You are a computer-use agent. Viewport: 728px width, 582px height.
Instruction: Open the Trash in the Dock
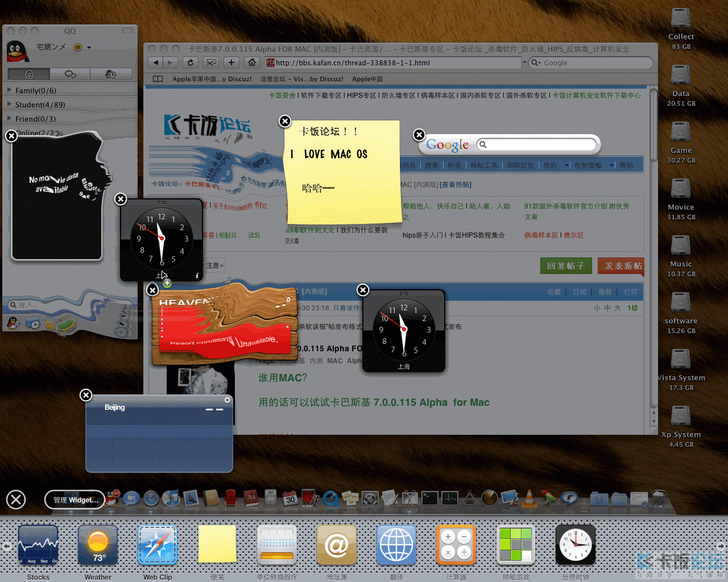(659, 498)
